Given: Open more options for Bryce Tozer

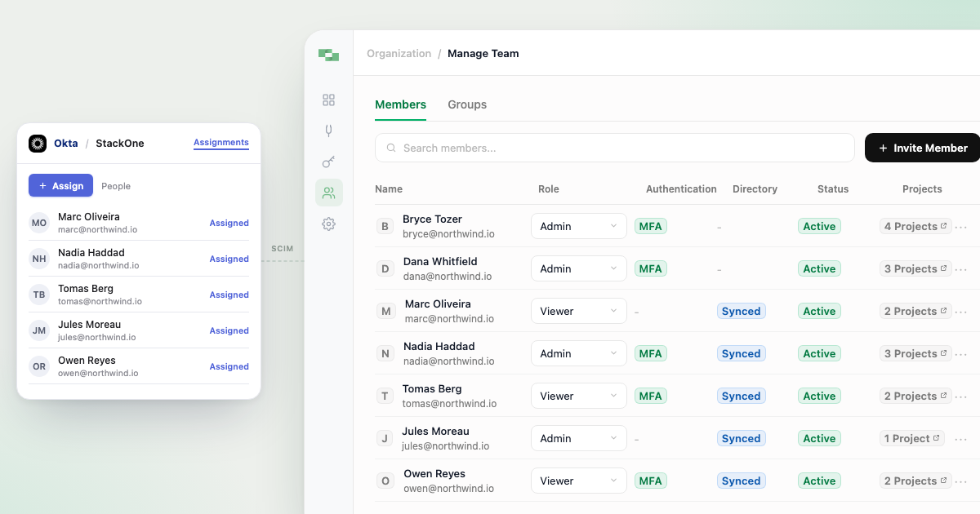Looking at the screenshot, I should pyautogui.click(x=961, y=227).
